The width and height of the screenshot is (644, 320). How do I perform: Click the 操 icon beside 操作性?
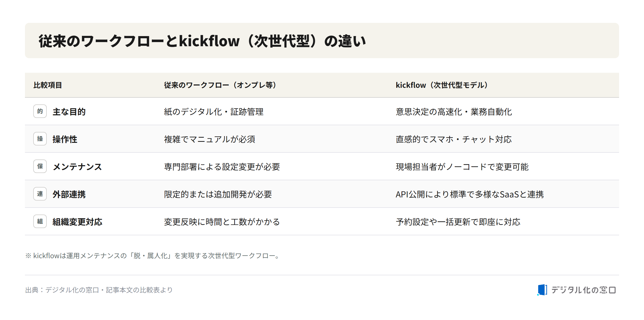click(40, 139)
